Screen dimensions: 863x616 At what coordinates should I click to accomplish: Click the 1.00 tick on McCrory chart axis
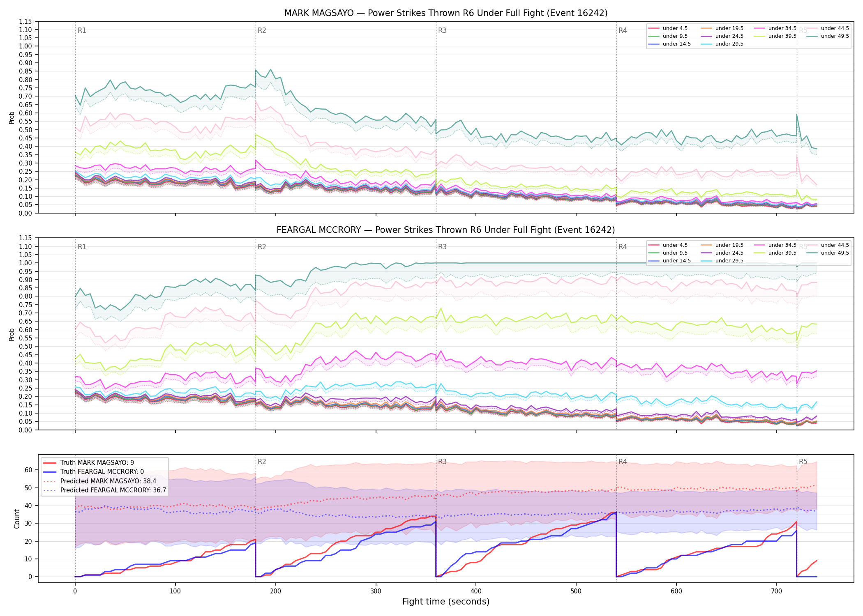[25, 263]
